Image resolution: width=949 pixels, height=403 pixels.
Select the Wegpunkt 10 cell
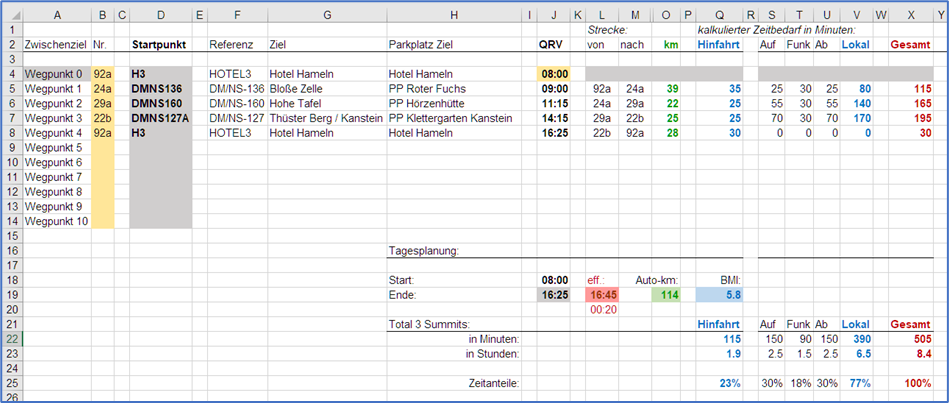click(x=56, y=221)
